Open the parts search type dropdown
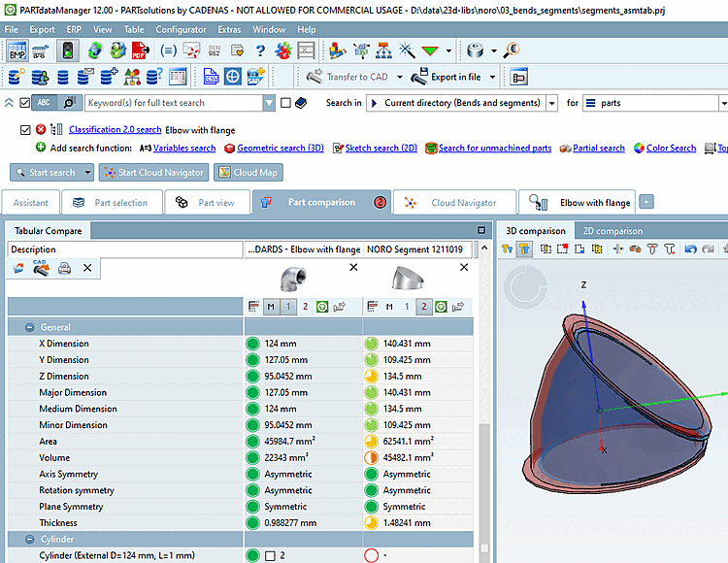 [x=723, y=103]
